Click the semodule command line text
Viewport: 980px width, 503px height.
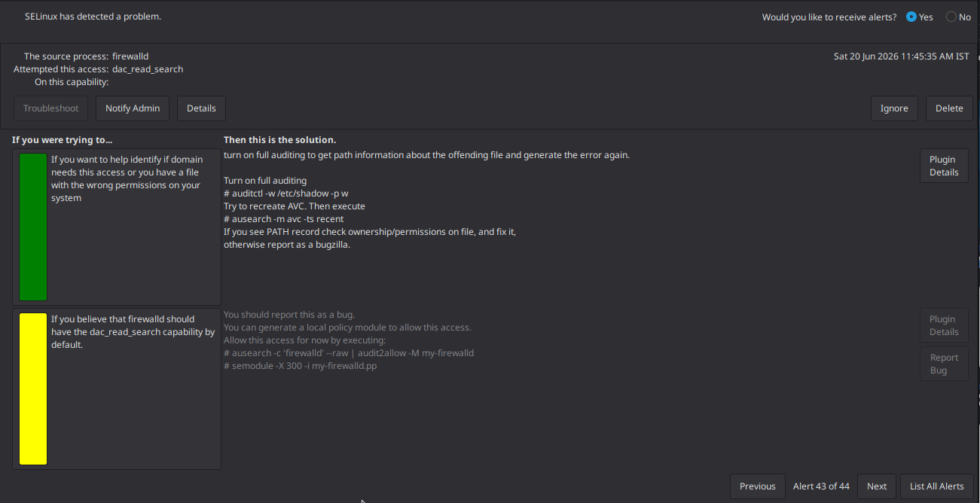(x=300, y=366)
